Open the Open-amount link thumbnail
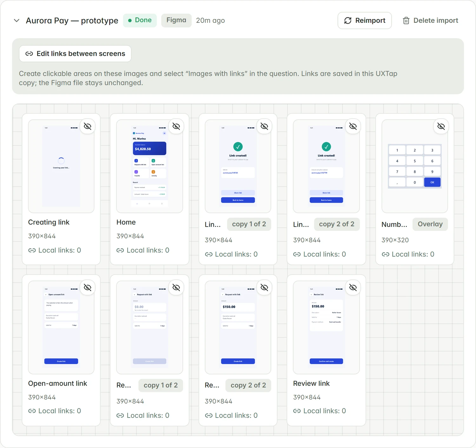This screenshot has width=476, height=448. (61, 327)
